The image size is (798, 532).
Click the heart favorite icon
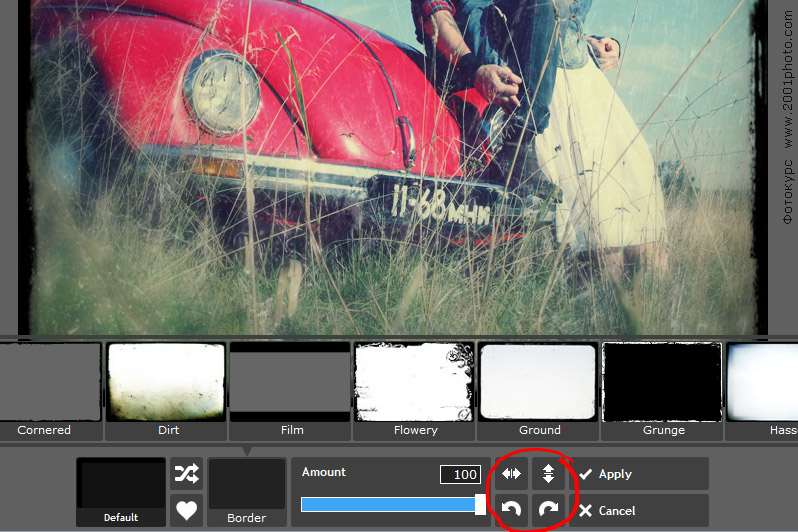[x=186, y=510]
